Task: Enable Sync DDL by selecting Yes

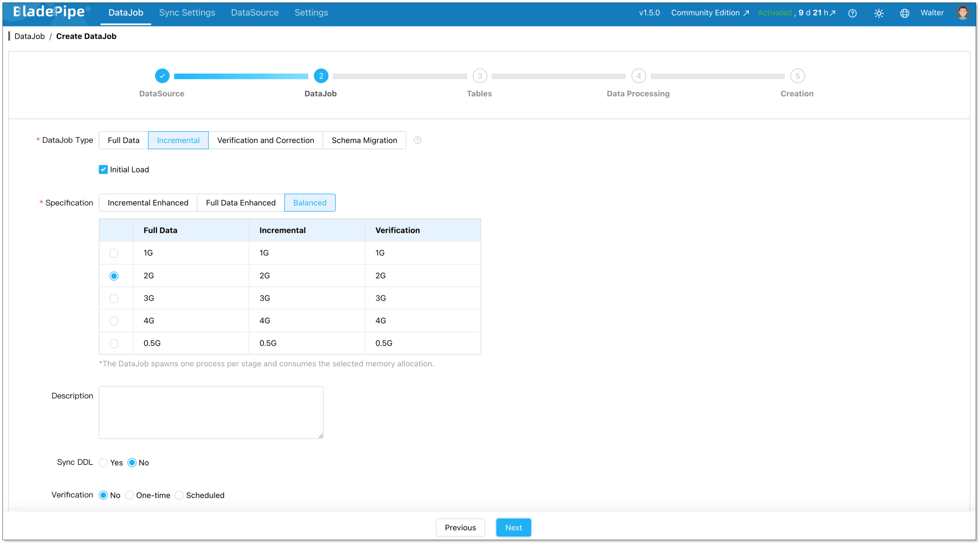Action: click(x=103, y=462)
